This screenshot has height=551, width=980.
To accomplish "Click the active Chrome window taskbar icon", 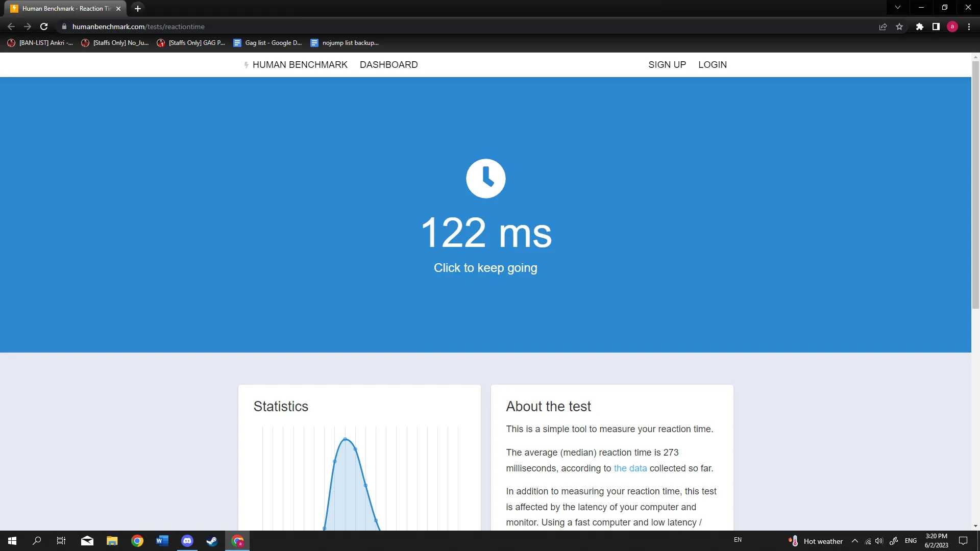I will (237, 541).
